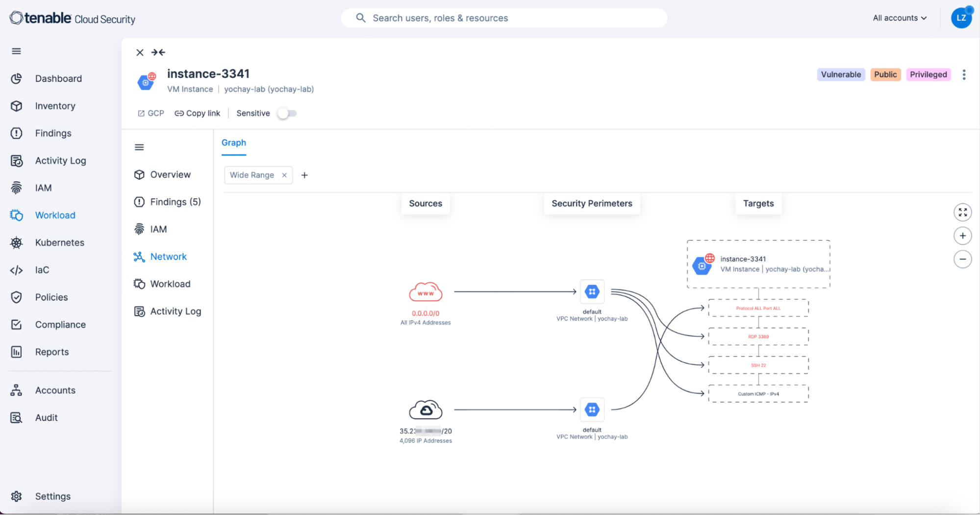The height and width of the screenshot is (515, 980).
Task: Open the All accounts dropdown
Action: pos(899,18)
